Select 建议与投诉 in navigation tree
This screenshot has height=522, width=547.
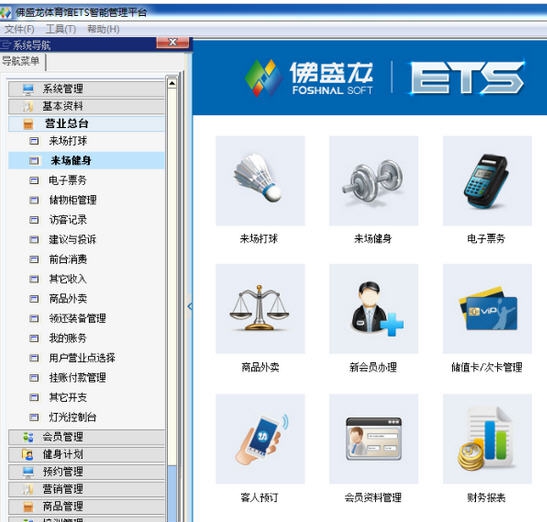tap(73, 240)
